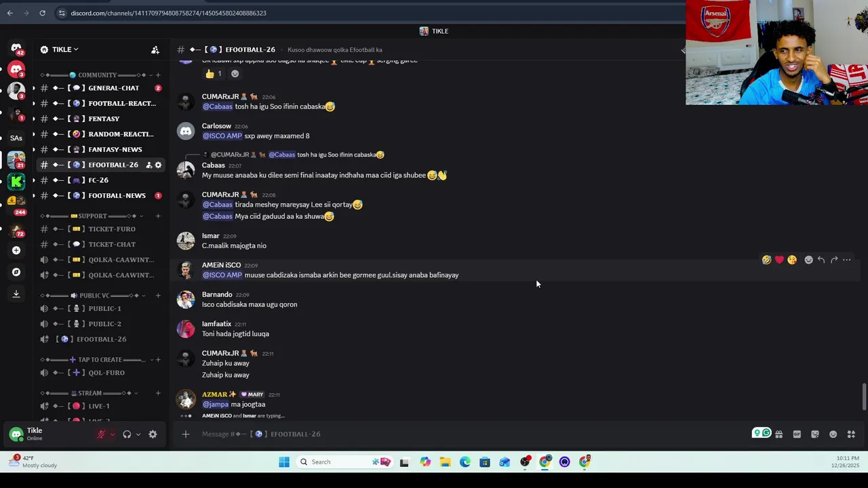Open the FANTASY-NEWS channel
The width and height of the screenshot is (868, 488).
(x=100, y=149)
